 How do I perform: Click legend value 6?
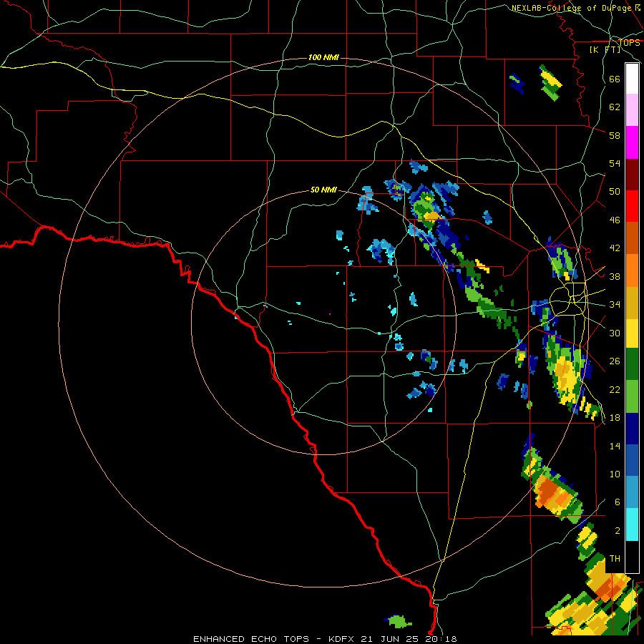[618, 502]
